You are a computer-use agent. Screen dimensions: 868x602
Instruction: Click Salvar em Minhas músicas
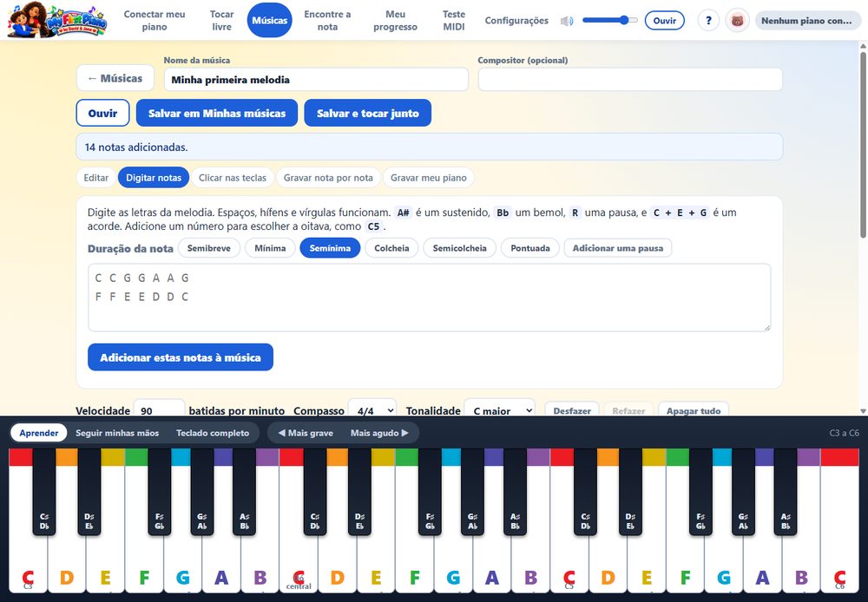[217, 113]
